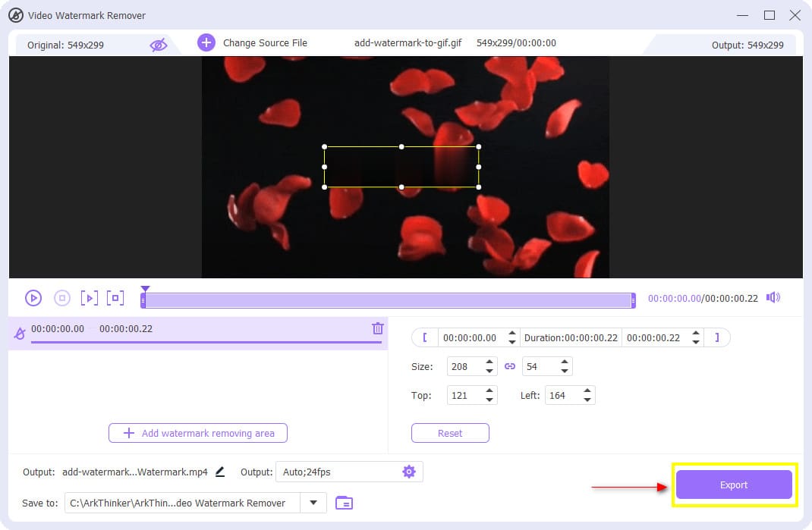Click the Top field showing 121
812x530 pixels.
point(465,396)
